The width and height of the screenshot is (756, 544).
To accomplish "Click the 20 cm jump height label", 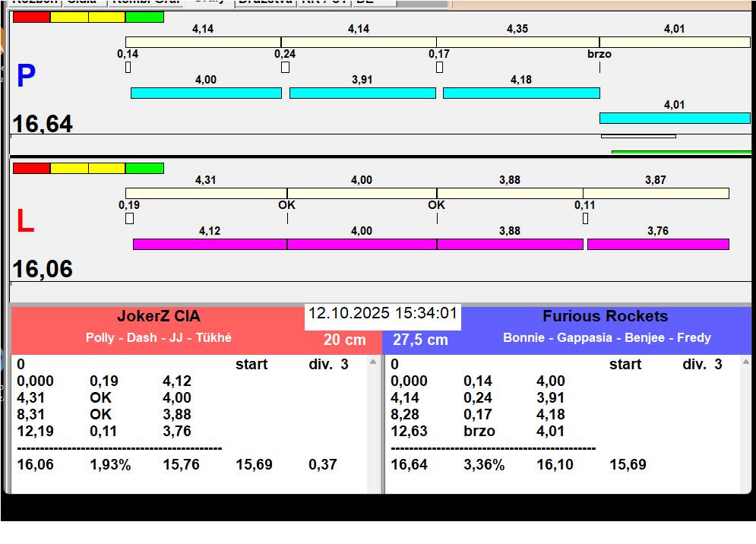I will [x=345, y=340].
